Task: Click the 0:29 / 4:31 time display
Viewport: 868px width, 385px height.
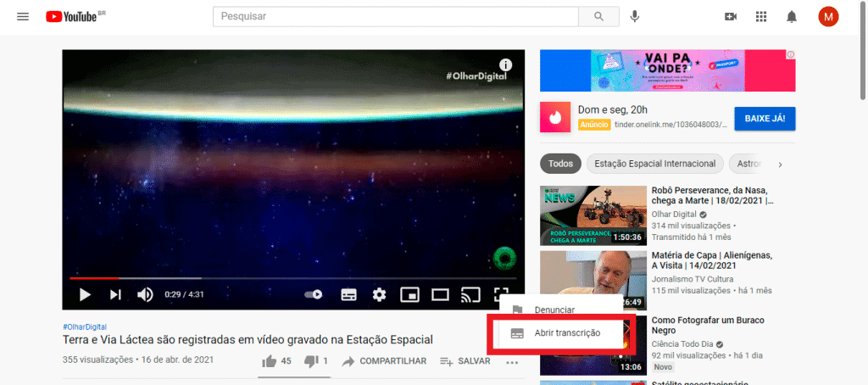Action: click(x=184, y=294)
